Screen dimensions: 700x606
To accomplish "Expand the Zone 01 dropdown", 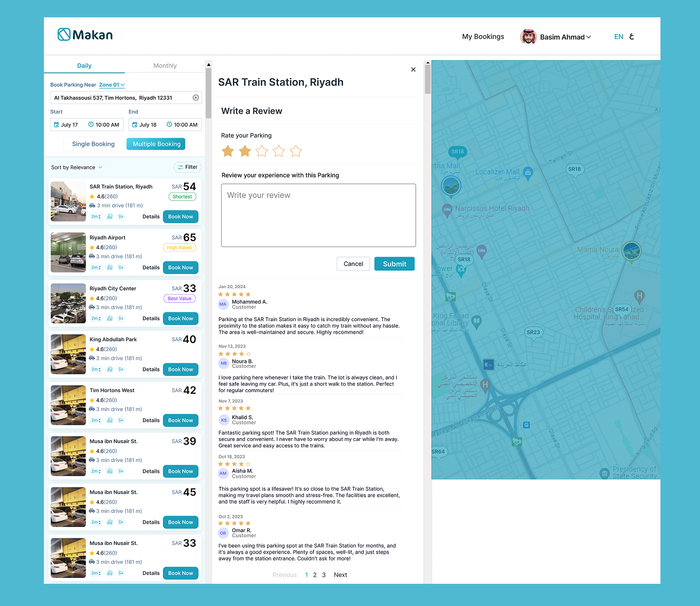I will click(112, 85).
